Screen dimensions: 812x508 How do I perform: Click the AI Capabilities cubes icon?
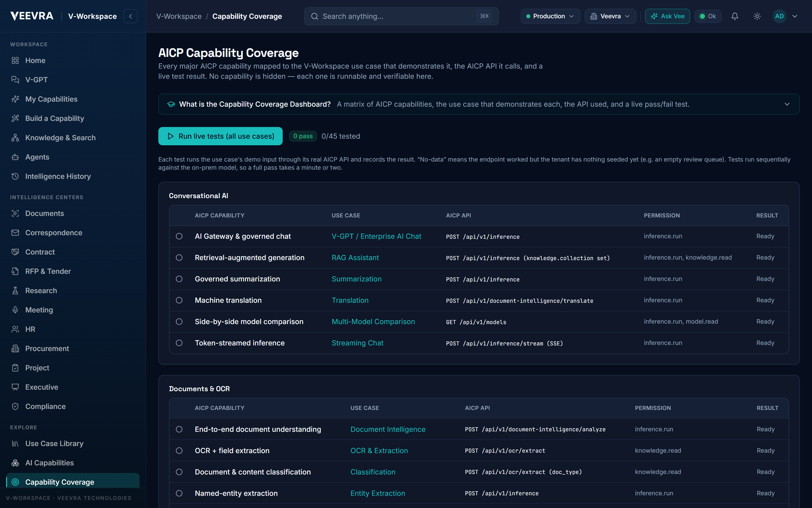click(15, 463)
